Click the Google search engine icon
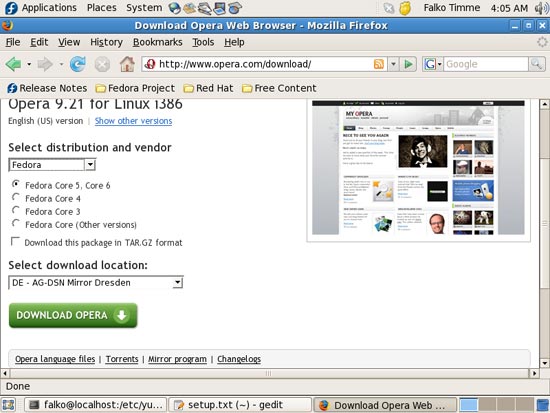Screen dimensions: 550x413 (x=430, y=64)
